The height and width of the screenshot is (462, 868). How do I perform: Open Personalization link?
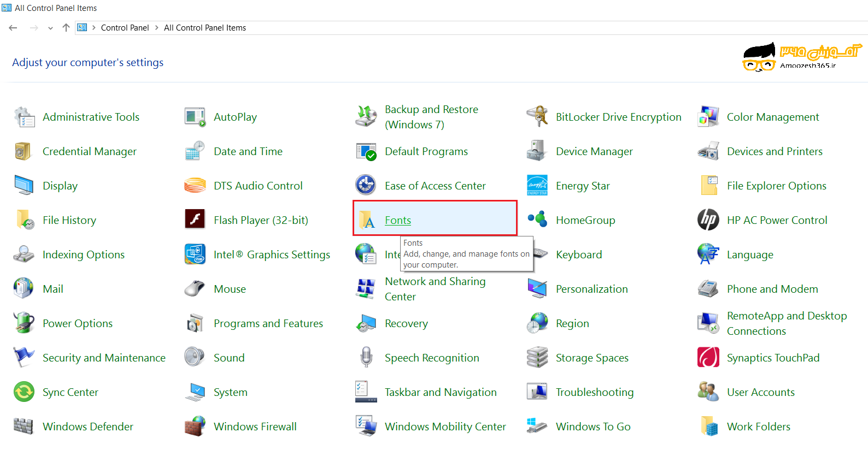tap(592, 289)
